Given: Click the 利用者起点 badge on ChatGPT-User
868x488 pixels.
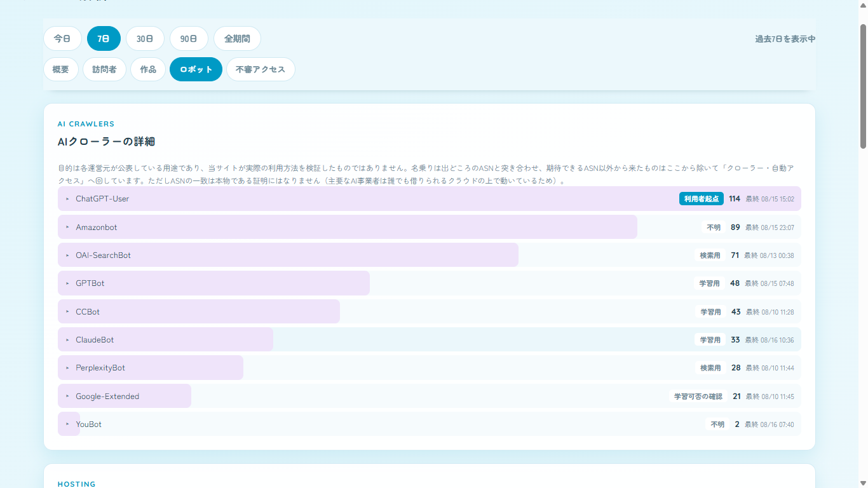Looking at the screenshot, I should point(702,199).
